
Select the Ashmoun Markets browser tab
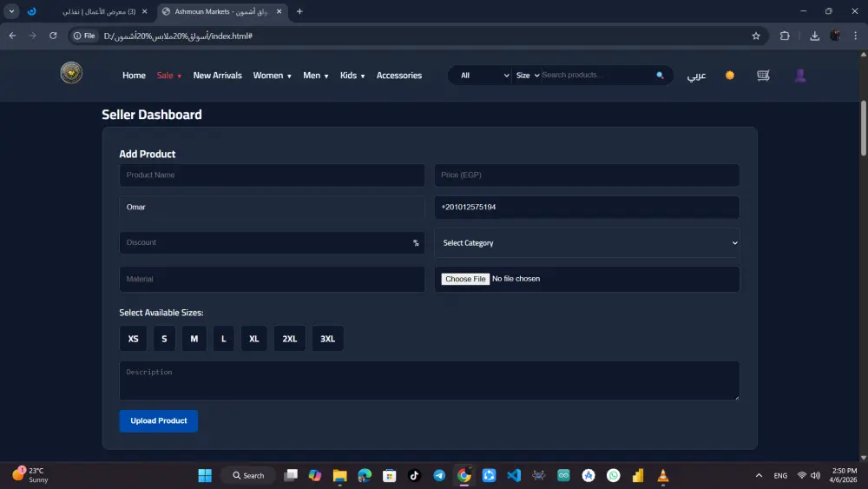[221, 11]
